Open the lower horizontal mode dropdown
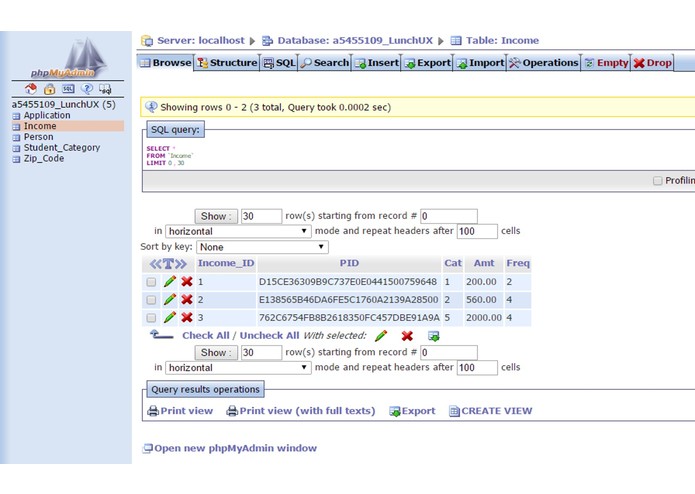 click(x=238, y=368)
